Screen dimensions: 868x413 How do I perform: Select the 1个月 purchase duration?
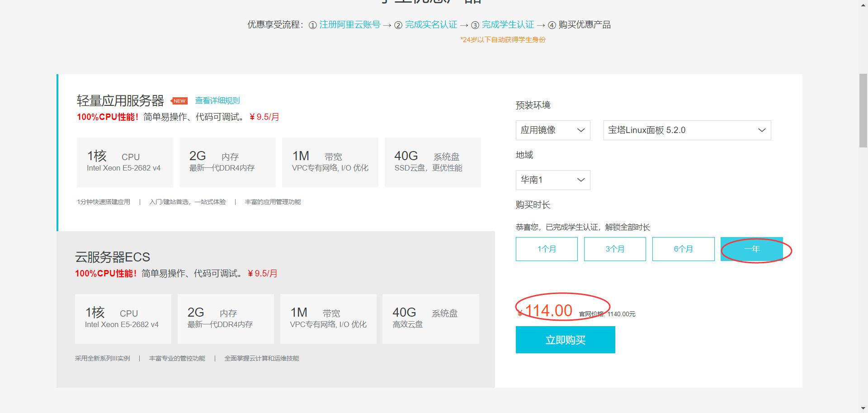(546, 249)
